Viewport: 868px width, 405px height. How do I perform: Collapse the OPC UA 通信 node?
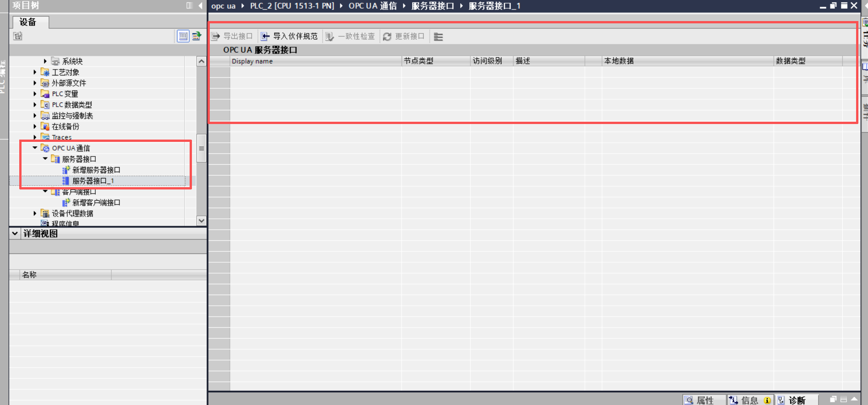point(35,148)
